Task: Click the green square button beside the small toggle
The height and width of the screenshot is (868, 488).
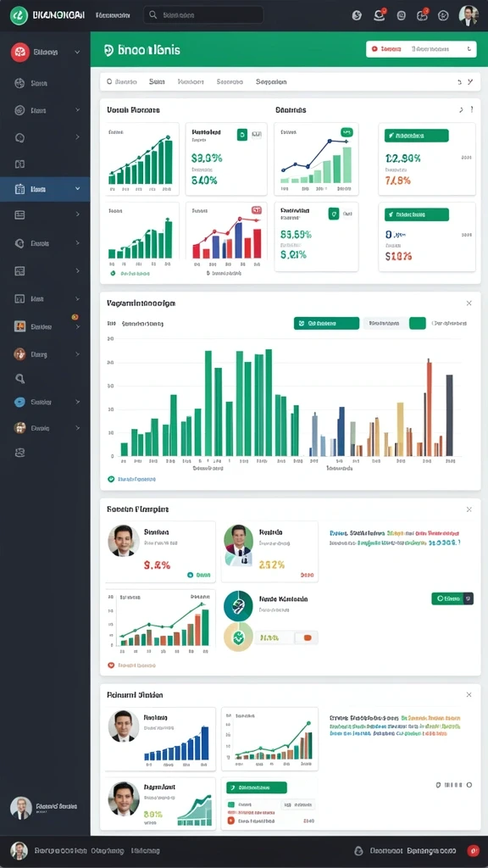Action: [x=241, y=134]
